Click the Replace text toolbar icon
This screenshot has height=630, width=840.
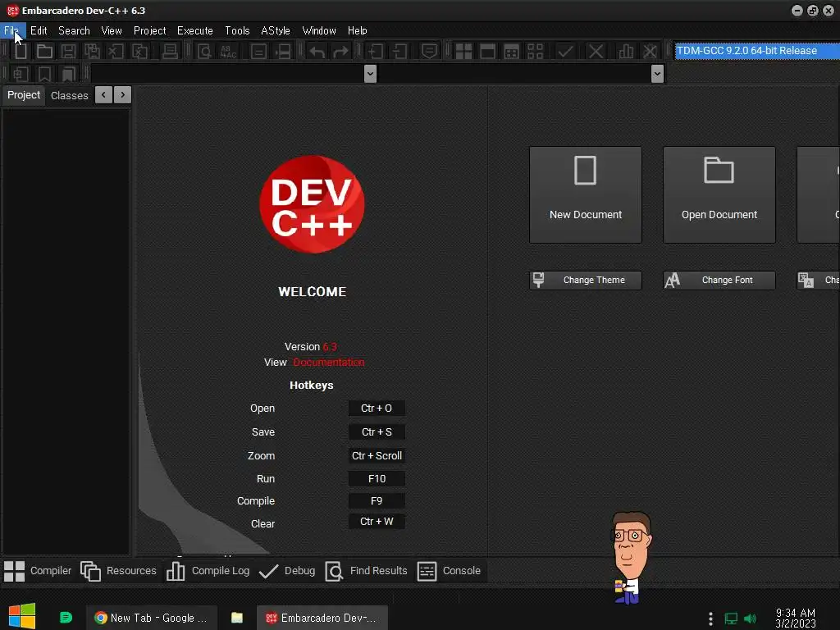228,52
